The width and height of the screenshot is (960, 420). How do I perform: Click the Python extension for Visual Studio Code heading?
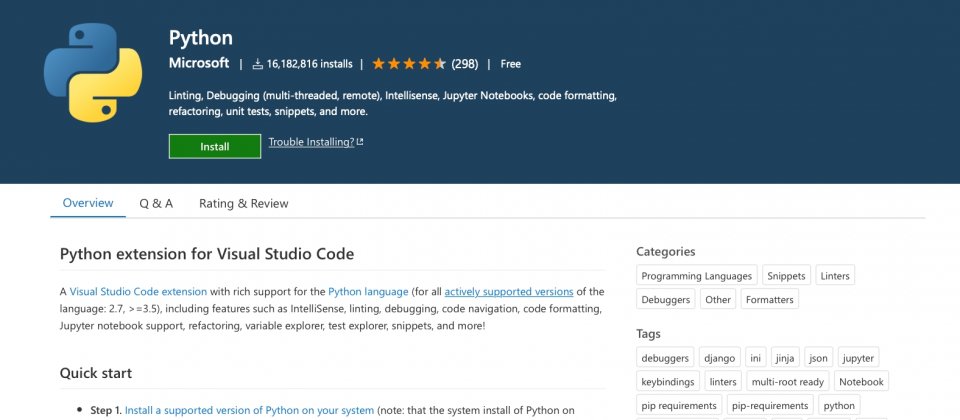207,253
